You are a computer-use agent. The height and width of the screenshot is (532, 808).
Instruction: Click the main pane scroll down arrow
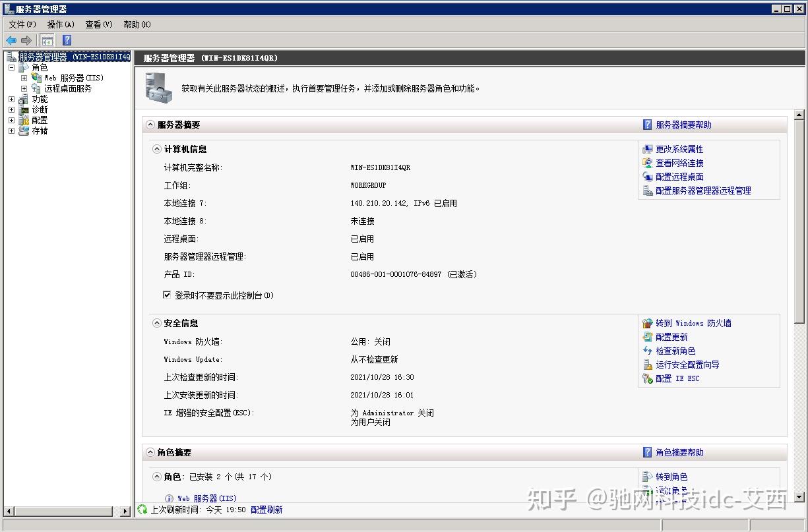799,497
